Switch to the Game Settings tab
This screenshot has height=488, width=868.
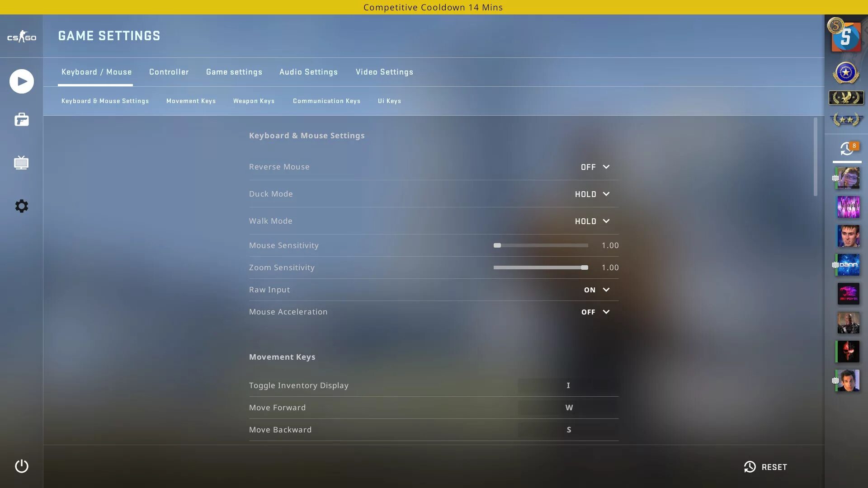coord(234,71)
